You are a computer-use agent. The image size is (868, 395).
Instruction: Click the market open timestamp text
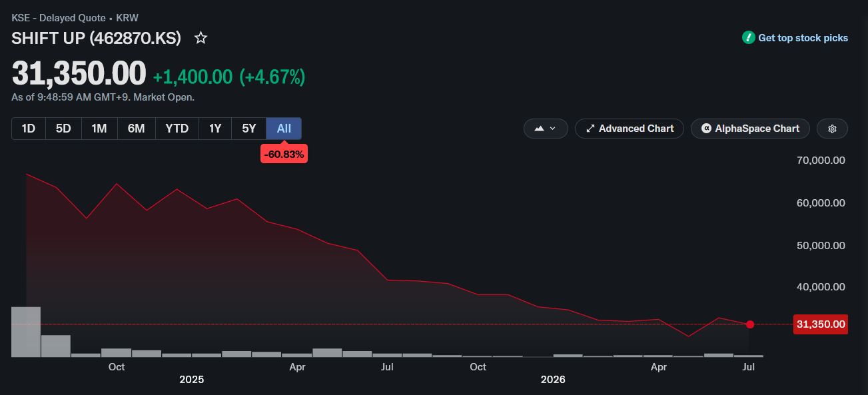pyautogui.click(x=103, y=97)
